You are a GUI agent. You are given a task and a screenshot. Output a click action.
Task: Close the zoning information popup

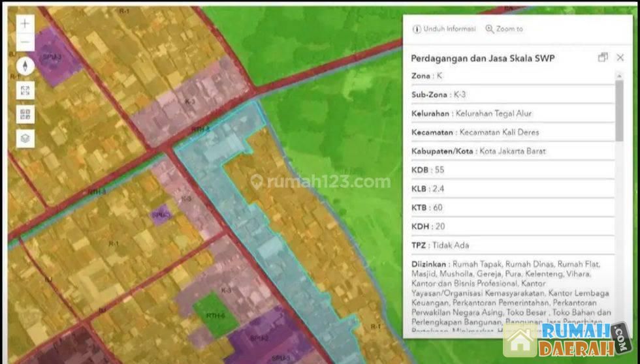tap(620, 57)
